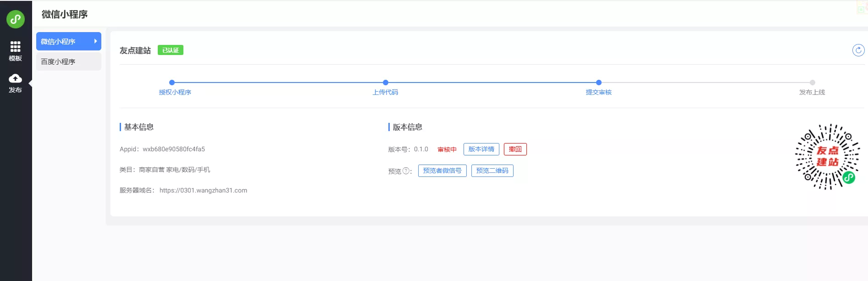Click the green 已认证 badge

(170, 50)
